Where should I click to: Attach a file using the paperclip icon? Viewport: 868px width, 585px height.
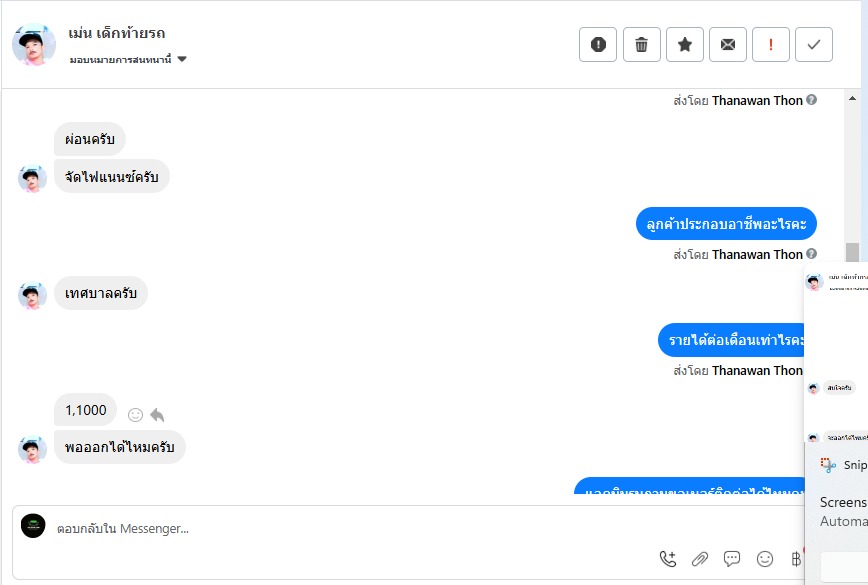tap(700, 559)
